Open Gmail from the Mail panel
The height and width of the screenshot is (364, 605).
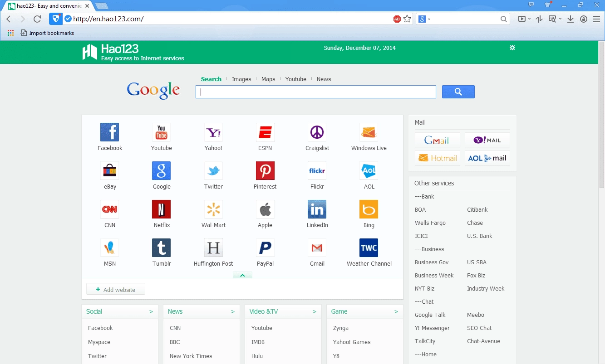438,140
